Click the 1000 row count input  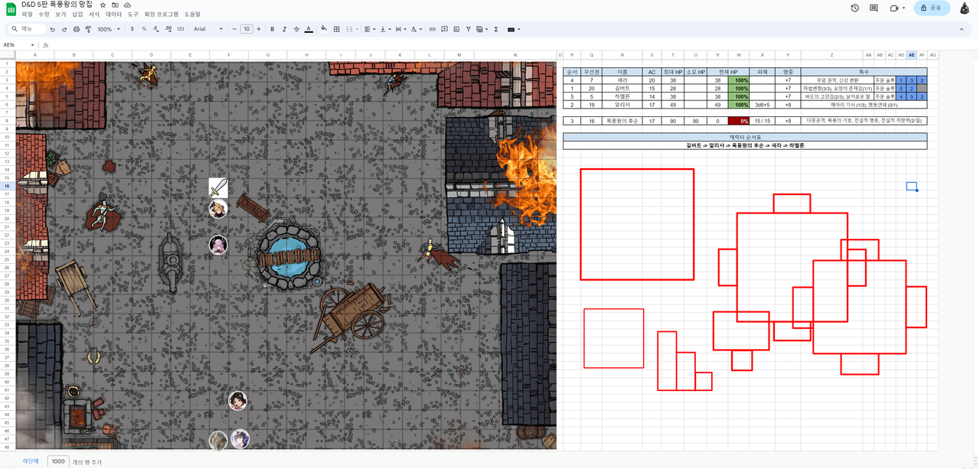[58, 461]
